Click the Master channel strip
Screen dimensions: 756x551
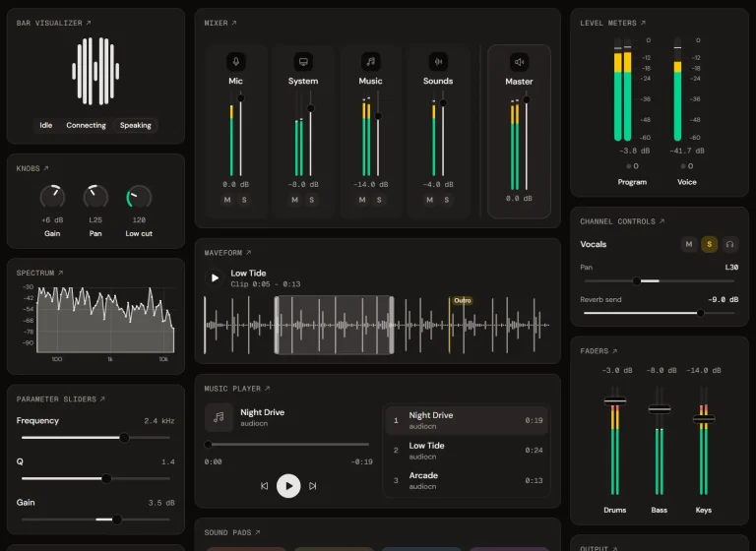(x=520, y=132)
